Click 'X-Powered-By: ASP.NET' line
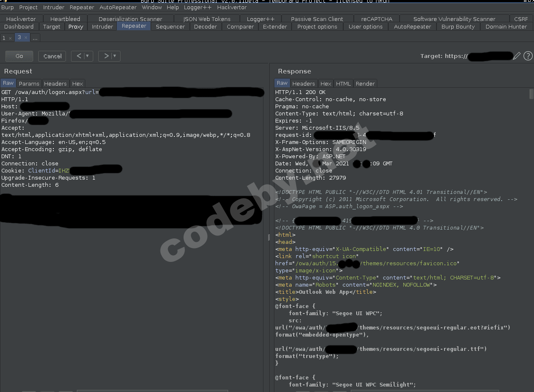Viewport: 534px width, 392px height. click(310, 157)
